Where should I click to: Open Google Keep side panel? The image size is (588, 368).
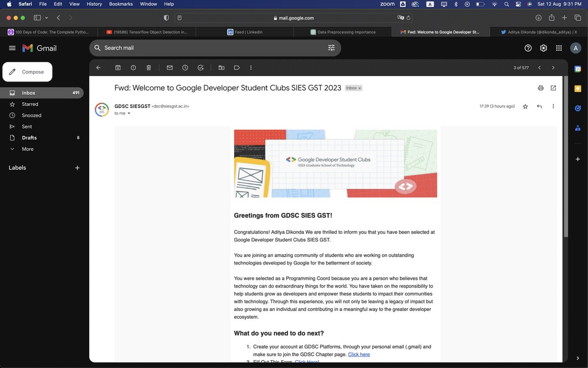point(578,89)
